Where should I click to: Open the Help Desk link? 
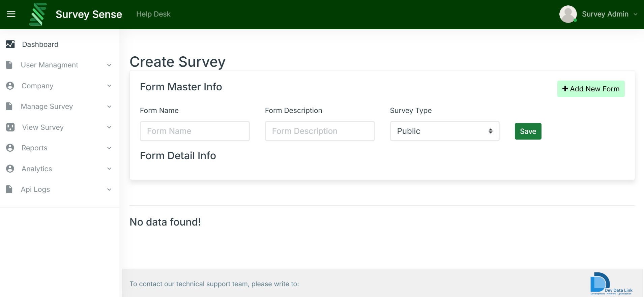(x=153, y=14)
